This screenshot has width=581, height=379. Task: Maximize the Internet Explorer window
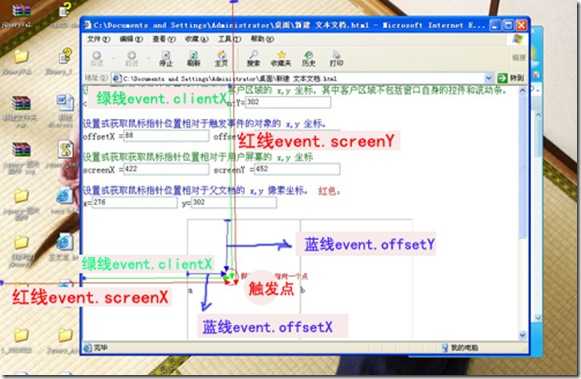coord(508,25)
